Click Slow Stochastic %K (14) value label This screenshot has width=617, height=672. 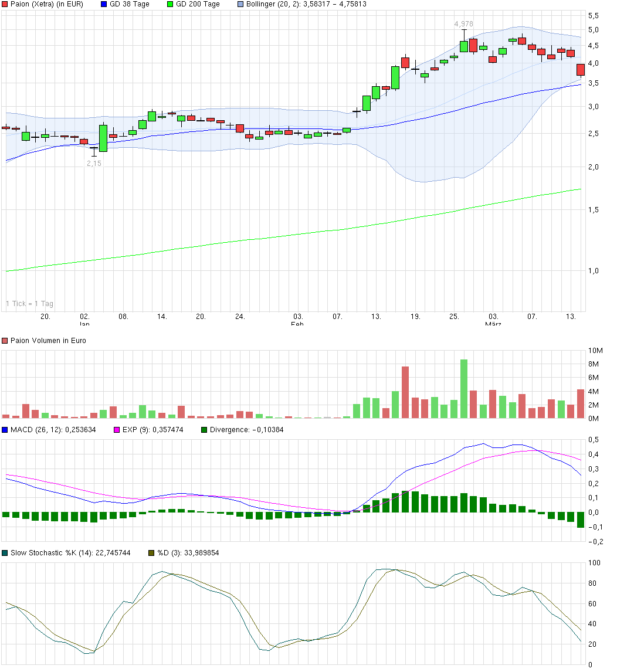[x=70, y=553]
